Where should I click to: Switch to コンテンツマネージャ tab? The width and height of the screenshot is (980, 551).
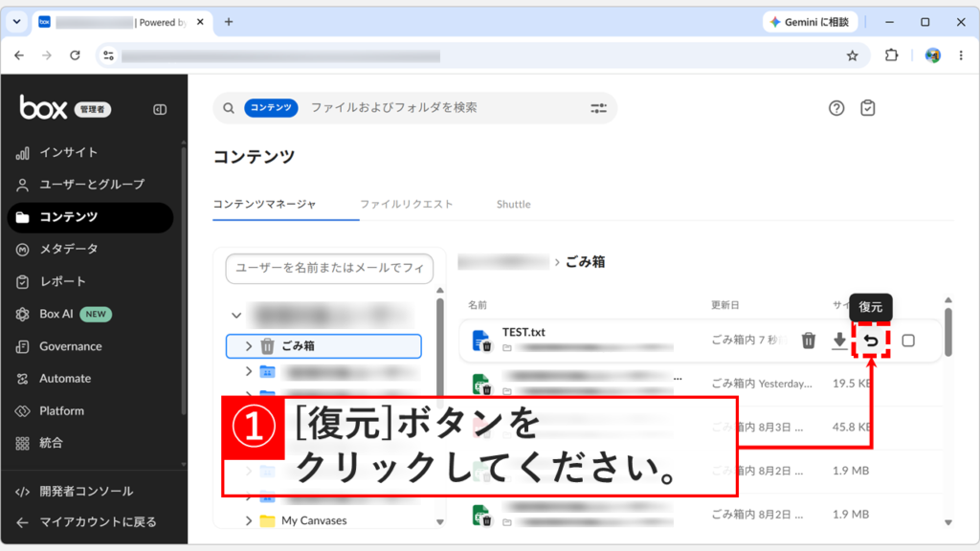tap(265, 205)
